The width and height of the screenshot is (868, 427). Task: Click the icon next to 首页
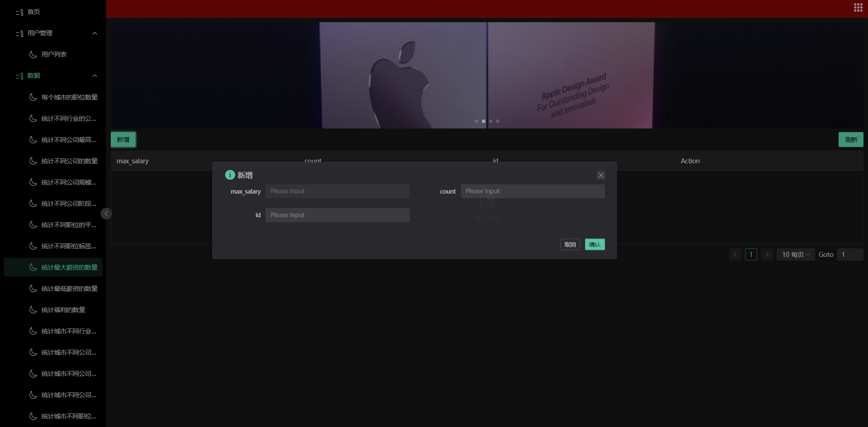click(19, 12)
